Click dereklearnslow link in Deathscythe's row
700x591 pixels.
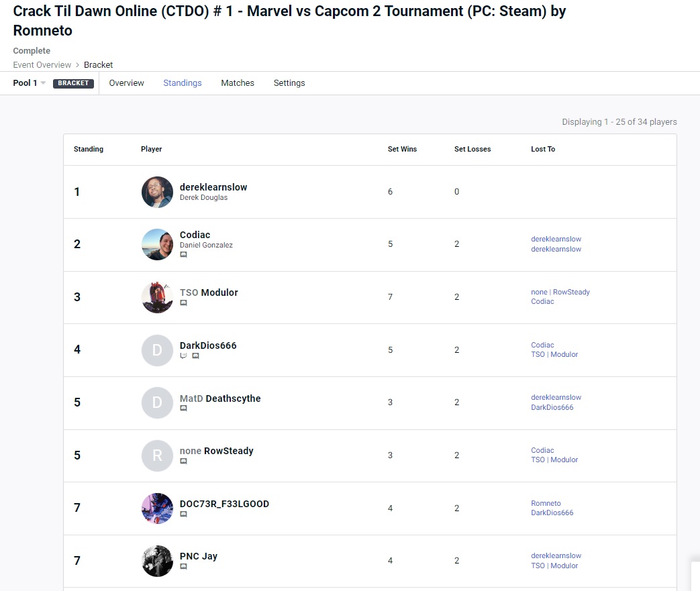(556, 397)
